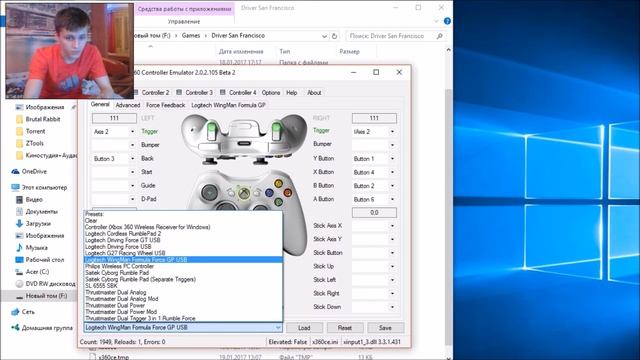The image size is (640, 360).
Task: Select the Advanced sub-tab
Action: pyautogui.click(x=128, y=105)
